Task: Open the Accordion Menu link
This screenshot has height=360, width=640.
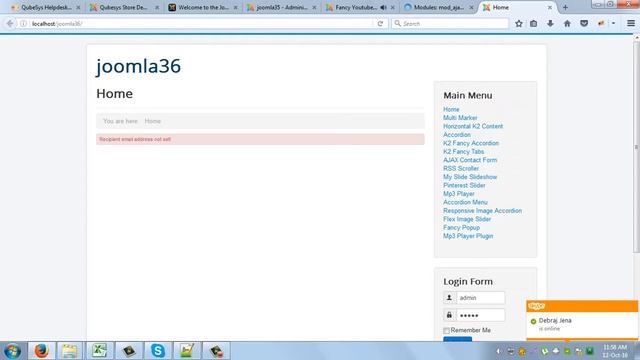Action: tap(465, 202)
